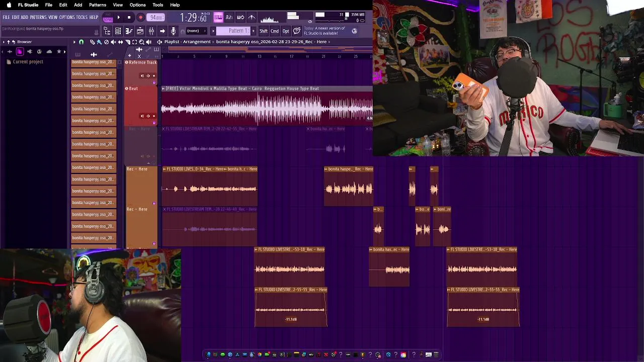Click the tempo tapper metronome icon
Screen dimensions: 644x362
coord(252,17)
